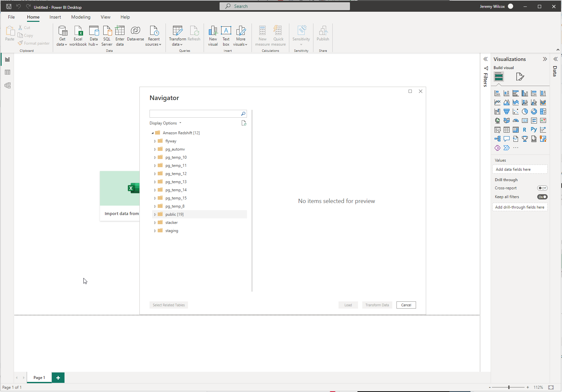Open the Get data dropdown
The width and height of the screenshot is (562, 392).
(62, 36)
